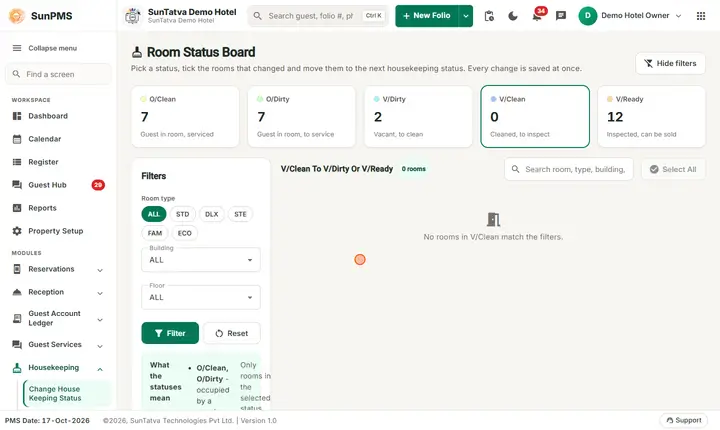Select the V/Dirty status card
Image resolution: width=720 pixels, height=430 pixels.
418,117
